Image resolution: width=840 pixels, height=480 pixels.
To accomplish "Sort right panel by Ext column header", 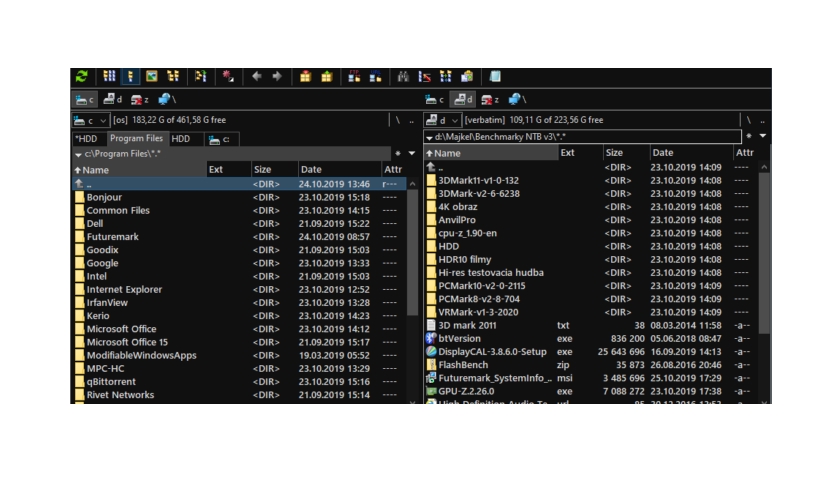I will pyautogui.click(x=579, y=153).
